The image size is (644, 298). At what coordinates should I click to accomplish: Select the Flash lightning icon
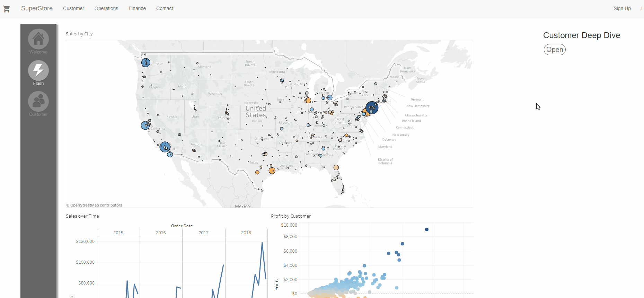[x=38, y=70]
